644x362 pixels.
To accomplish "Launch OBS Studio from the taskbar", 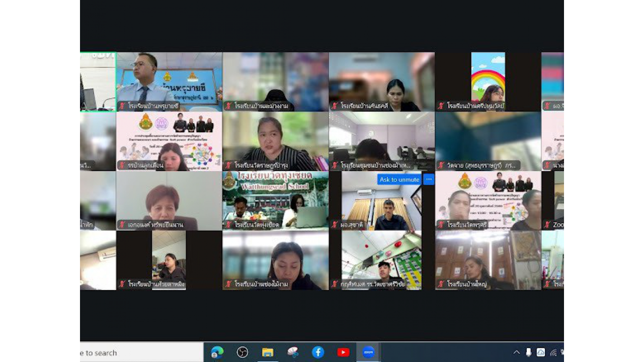I will pos(243,352).
